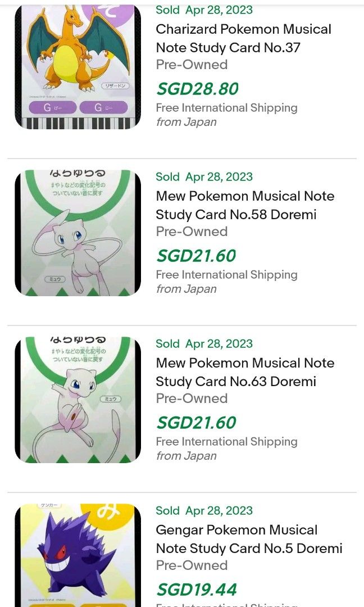Open the Mew Study Card No.58 listing
Image resolution: width=364 pixels, height=607 pixels.
[244, 205]
